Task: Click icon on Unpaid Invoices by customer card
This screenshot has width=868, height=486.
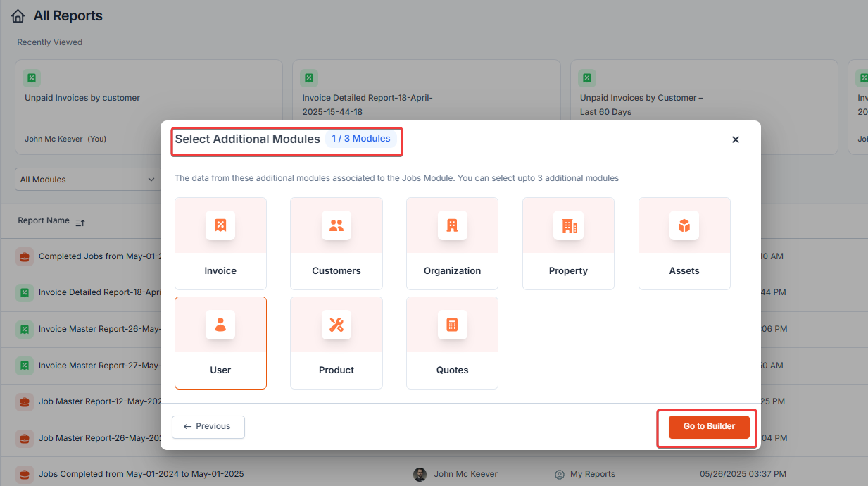Action: (31, 77)
